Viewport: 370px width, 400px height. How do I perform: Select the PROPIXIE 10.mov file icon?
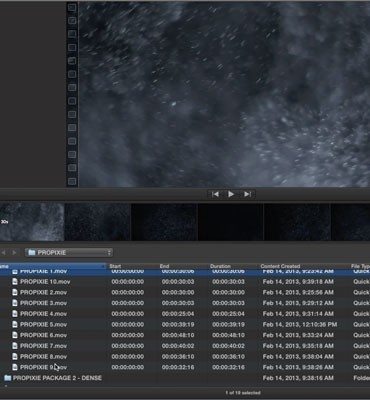15,282
